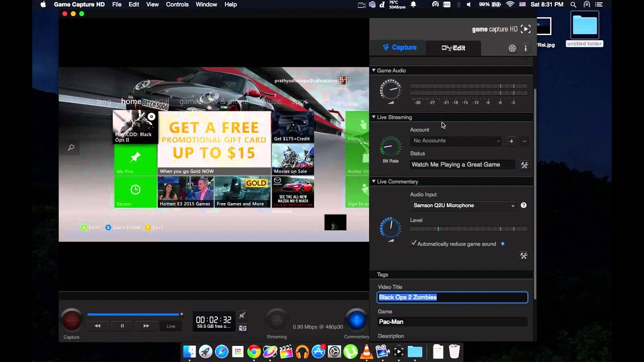Click the timeline scrubber bar
The width and height of the screenshot is (644, 362).
(x=134, y=314)
